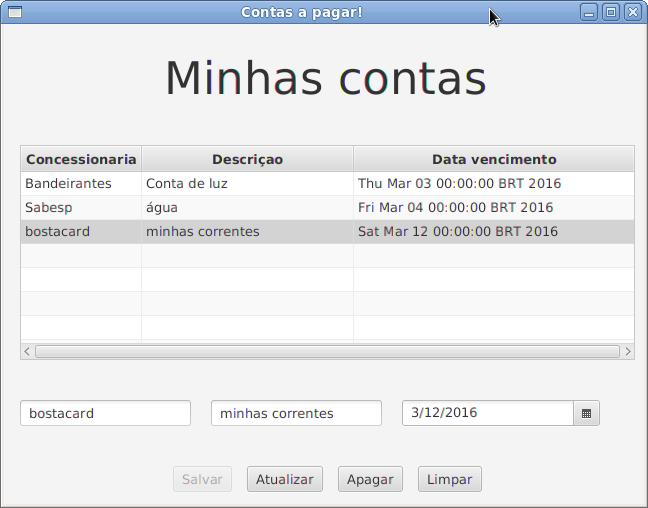This screenshot has height=508, width=648.
Task: Close the Contas a pagar window
Action: tap(632, 12)
